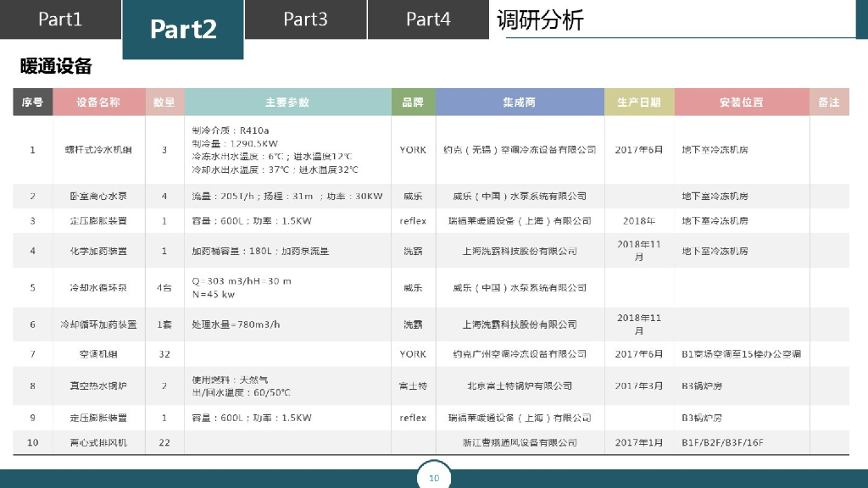Click the page number 10 circle

[433, 477]
